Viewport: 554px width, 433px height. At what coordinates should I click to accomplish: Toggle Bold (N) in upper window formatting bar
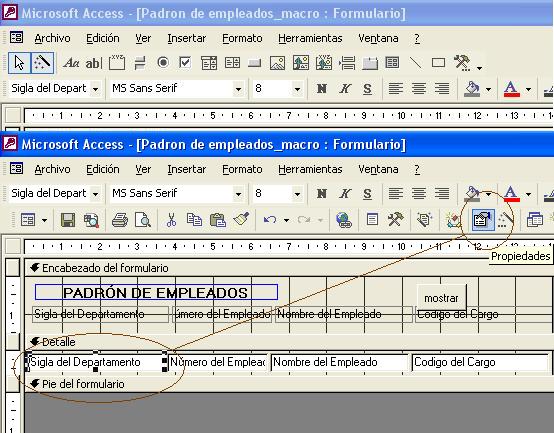coord(322,88)
